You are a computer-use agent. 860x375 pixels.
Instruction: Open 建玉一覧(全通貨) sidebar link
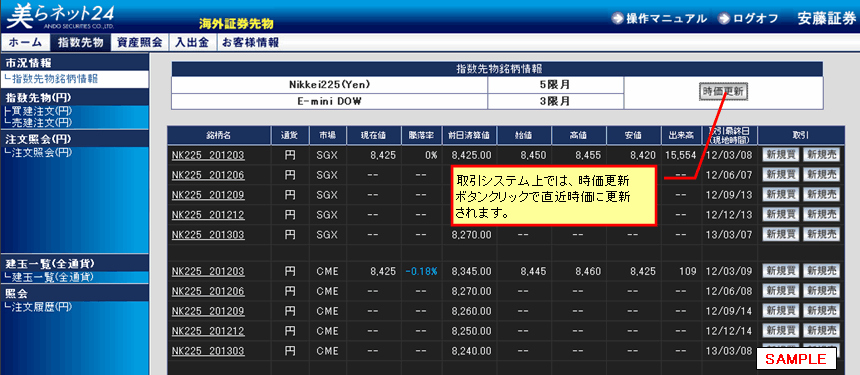[x=49, y=277]
